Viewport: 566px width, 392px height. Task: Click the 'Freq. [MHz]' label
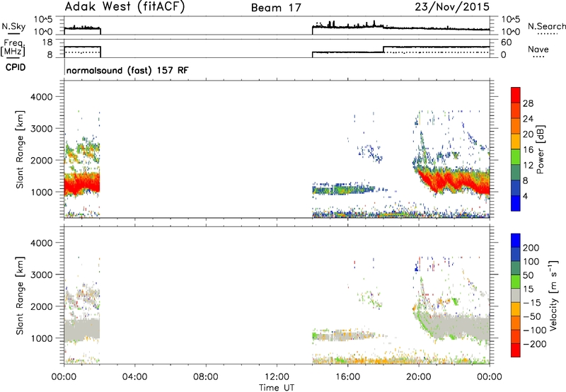[13, 47]
